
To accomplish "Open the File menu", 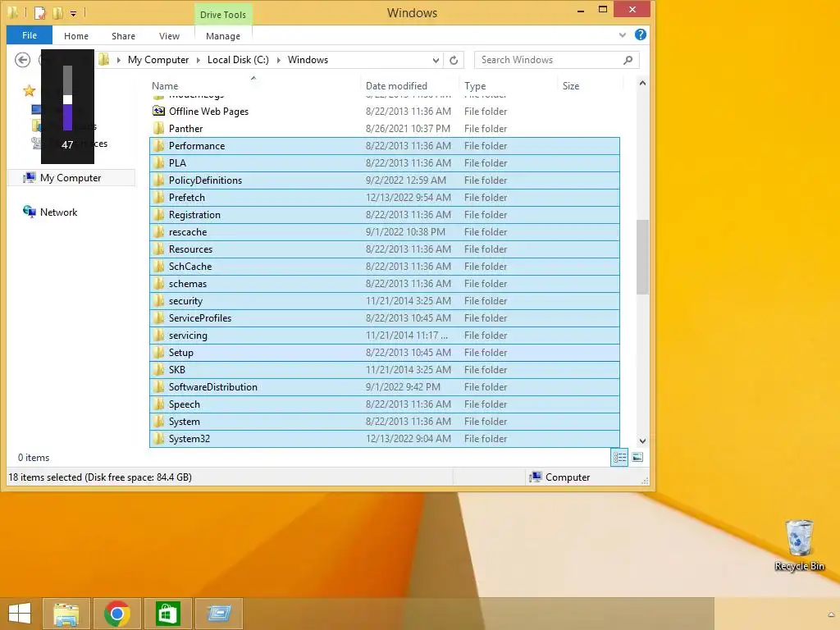I will pos(30,35).
